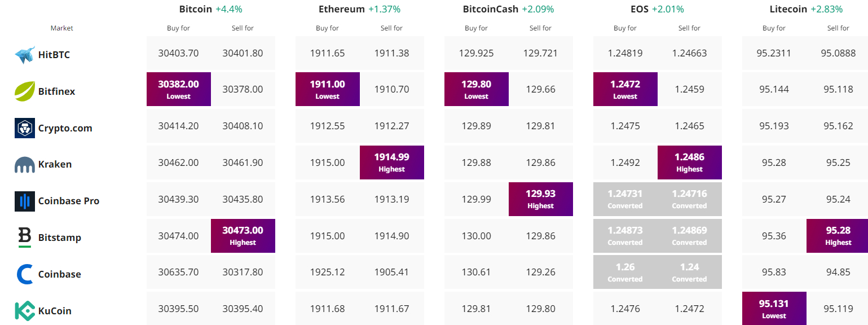Click Kraken highest Ethereum sell price 1914.99
This screenshot has width=868, height=325.
pyautogui.click(x=392, y=162)
